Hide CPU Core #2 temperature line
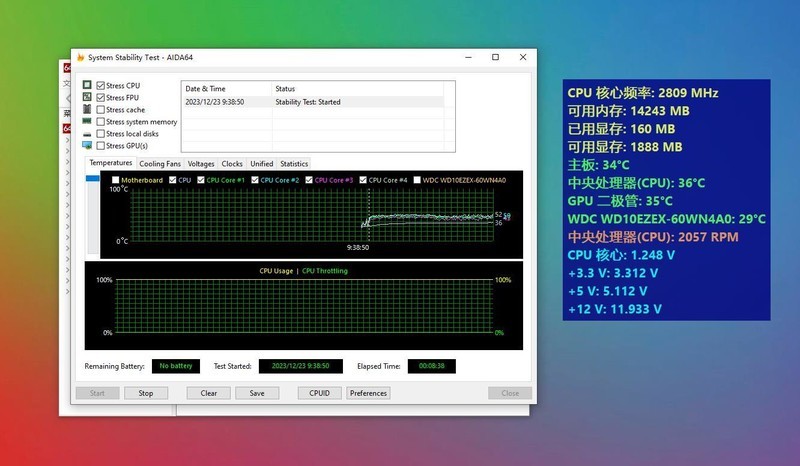 (255, 180)
